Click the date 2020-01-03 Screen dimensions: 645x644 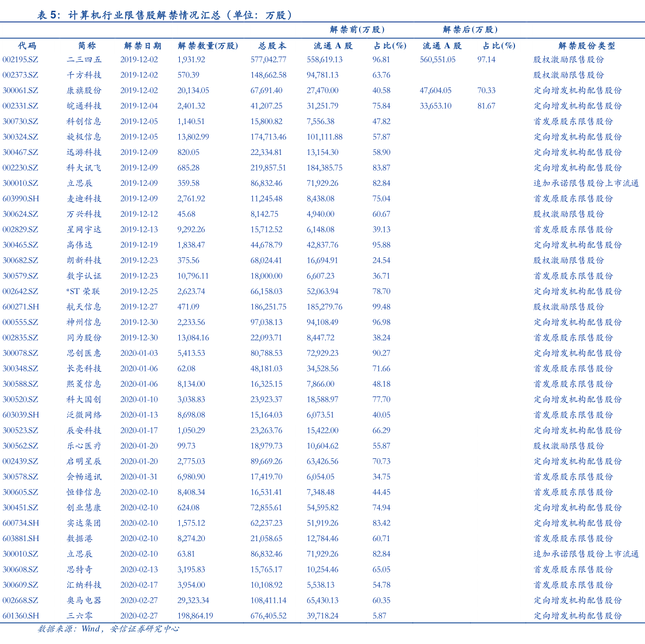(139, 353)
